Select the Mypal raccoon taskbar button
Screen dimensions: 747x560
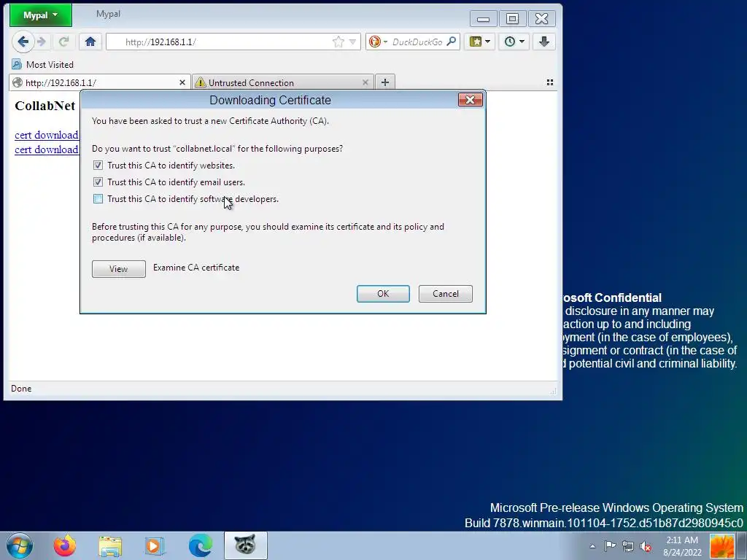245,545
